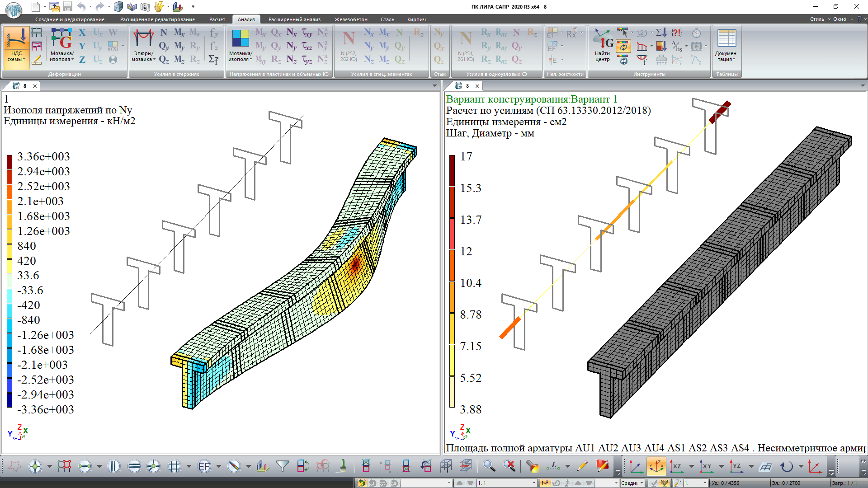Viewport: 868px width, 488px height.
Task: Toggle the highlighted isometric view button
Action: click(656, 466)
